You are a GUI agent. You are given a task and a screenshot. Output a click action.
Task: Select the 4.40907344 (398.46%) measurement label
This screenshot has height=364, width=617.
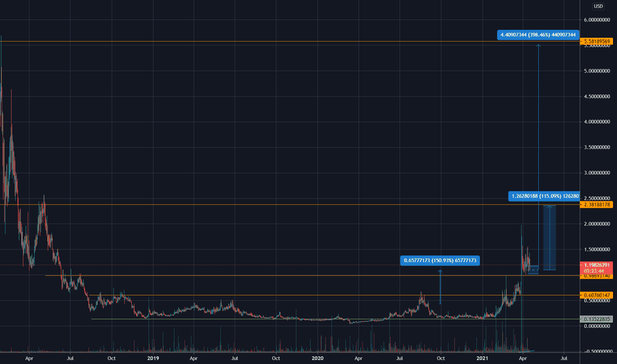538,35
